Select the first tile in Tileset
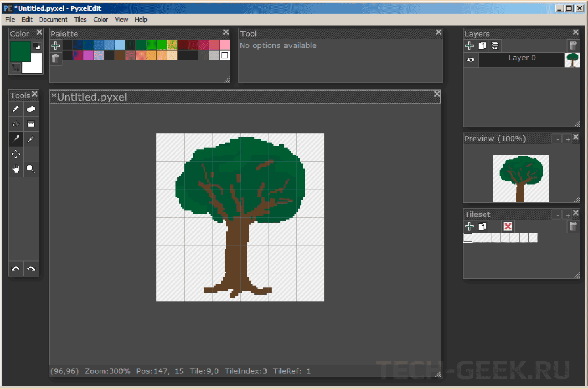This screenshot has width=588, height=389. [x=468, y=237]
